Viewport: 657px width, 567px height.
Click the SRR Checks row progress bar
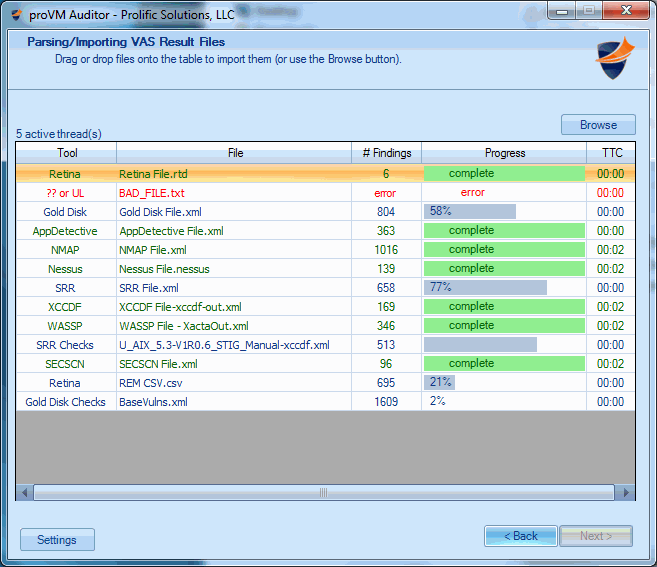tap(480, 344)
